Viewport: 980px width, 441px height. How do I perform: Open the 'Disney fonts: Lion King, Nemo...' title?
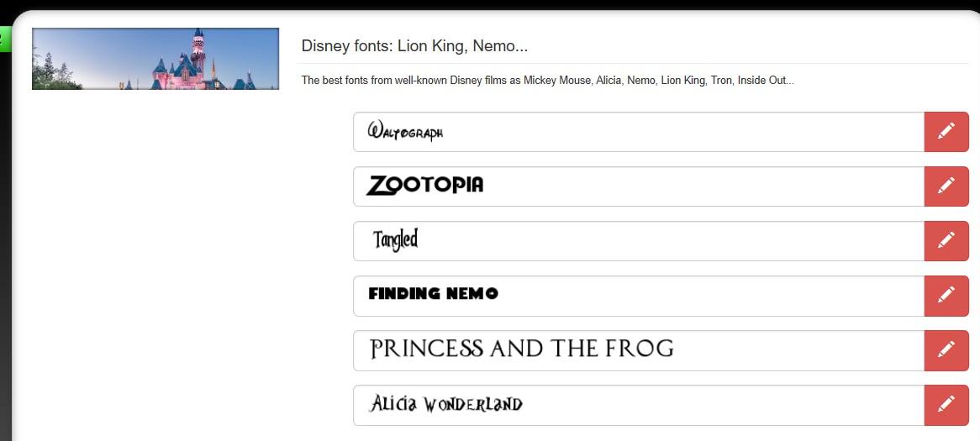(x=414, y=46)
